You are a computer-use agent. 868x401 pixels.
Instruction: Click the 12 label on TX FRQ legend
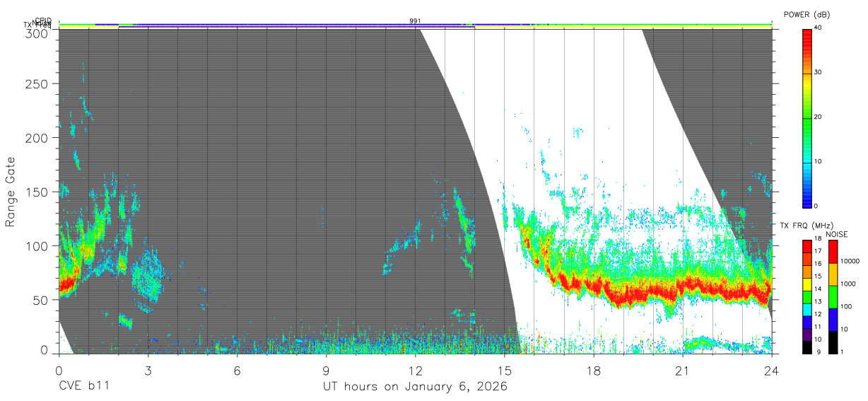pyautogui.click(x=818, y=314)
